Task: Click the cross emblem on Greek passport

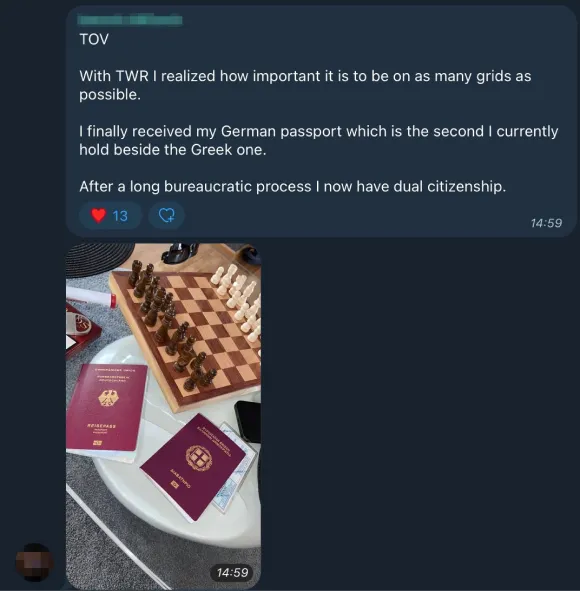Action: pos(198,458)
